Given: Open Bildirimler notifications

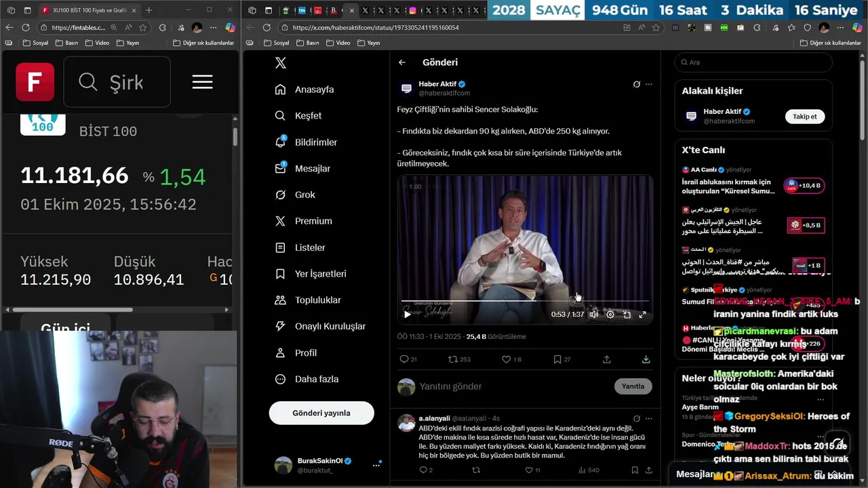Looking at the screenshot, I should [306, 142].
